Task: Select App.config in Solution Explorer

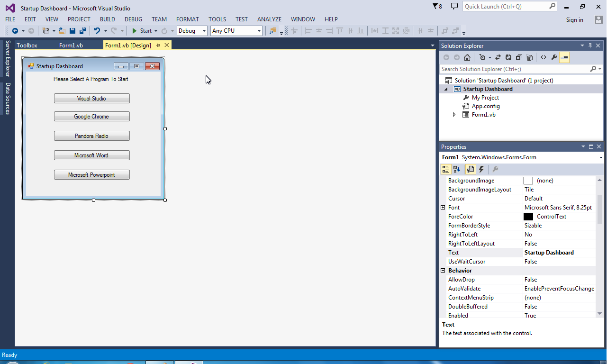Action: point(486,106)
